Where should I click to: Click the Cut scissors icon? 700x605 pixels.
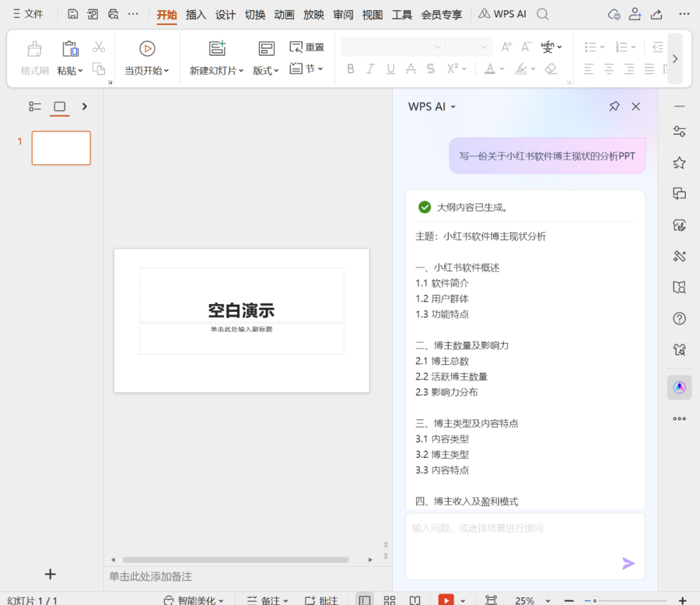click(x=99, y=47)
